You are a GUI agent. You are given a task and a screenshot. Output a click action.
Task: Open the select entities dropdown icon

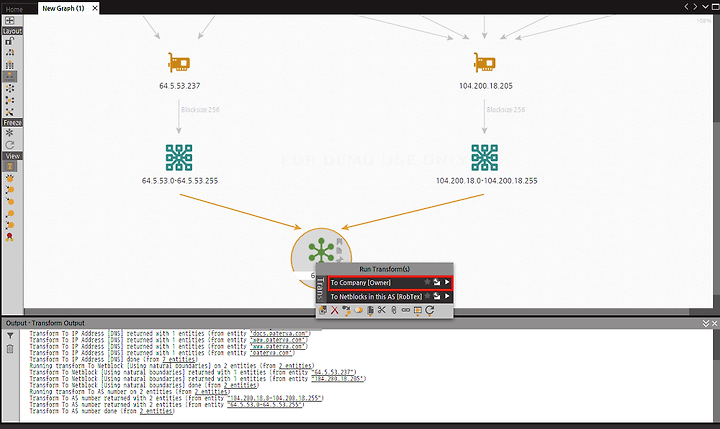coord(417,311)
